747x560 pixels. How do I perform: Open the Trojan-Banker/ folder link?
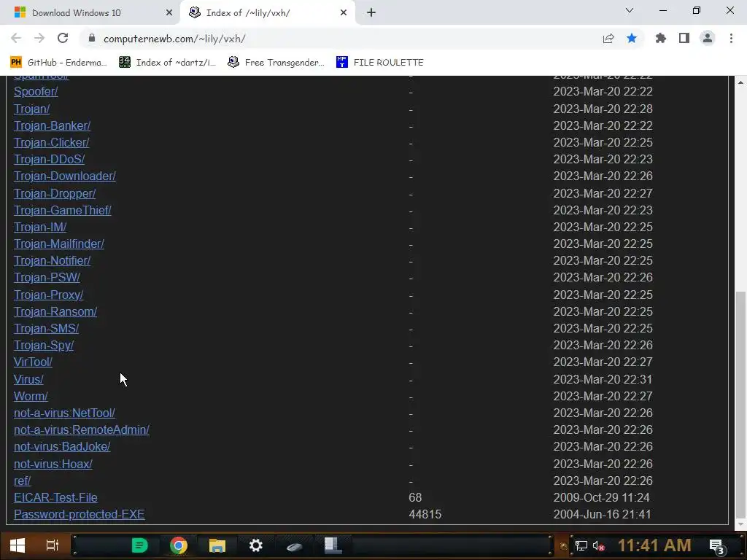tap(52, 125)
